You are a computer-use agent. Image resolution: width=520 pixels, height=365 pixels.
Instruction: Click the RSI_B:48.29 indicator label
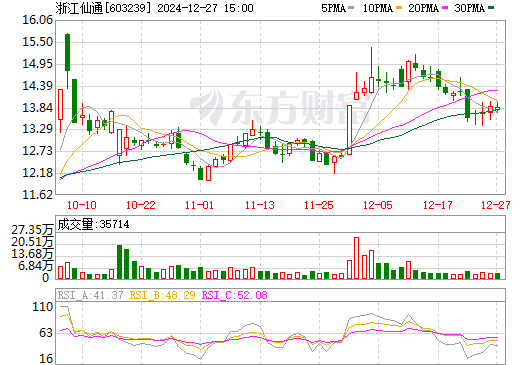[162, 295]
